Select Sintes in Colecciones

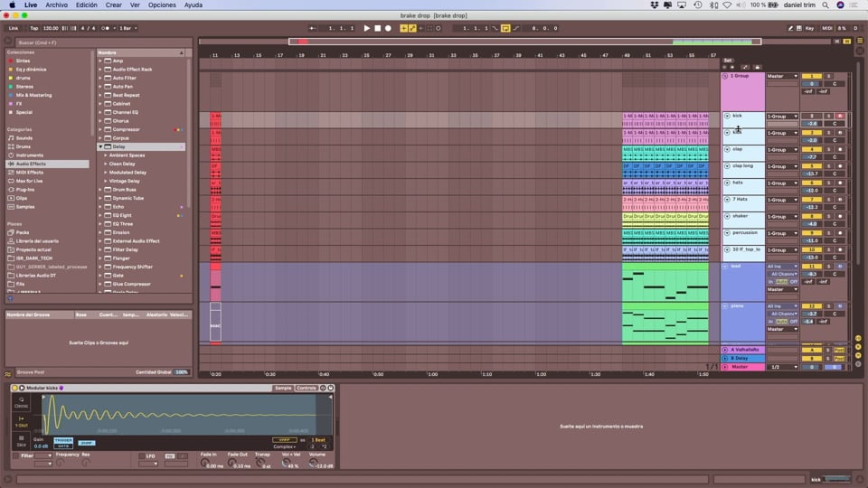(x=23, y=61)
